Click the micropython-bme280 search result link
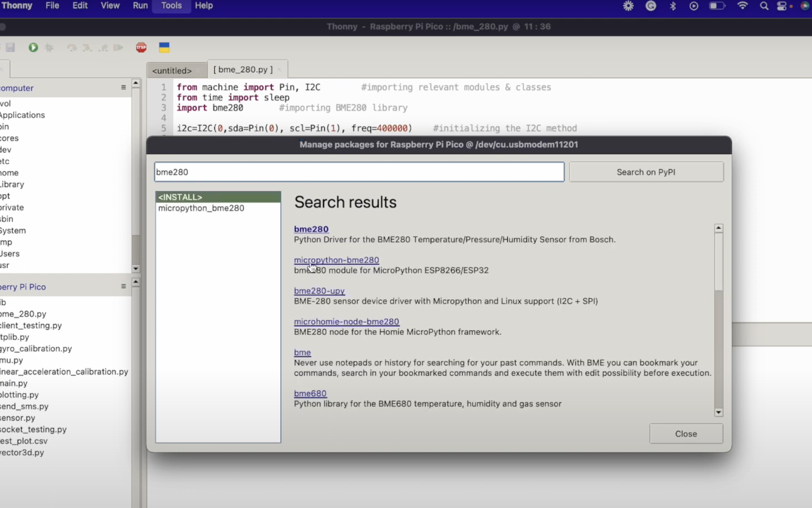The image size is (812, 508). click(x=336, y=259)
